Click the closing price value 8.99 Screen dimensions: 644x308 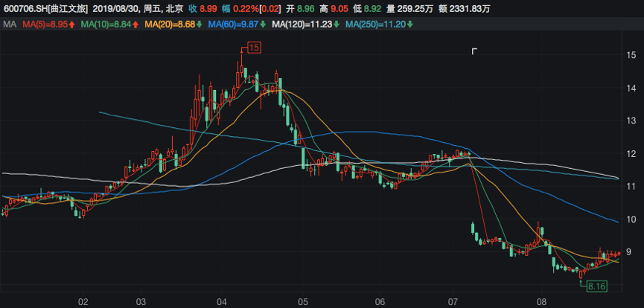[x=209, y=9]
